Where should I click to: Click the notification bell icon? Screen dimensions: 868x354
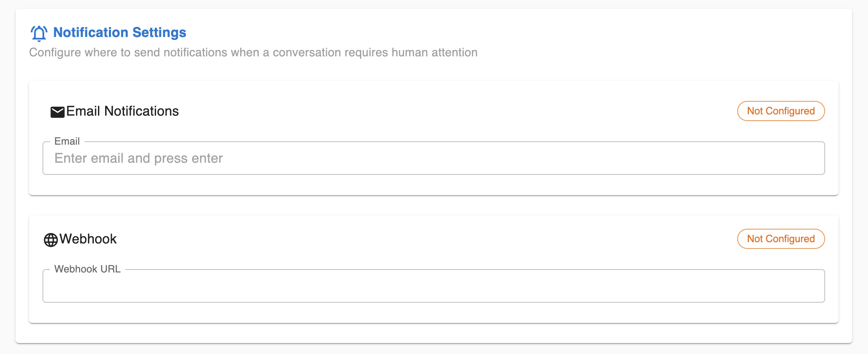[39, 33]
